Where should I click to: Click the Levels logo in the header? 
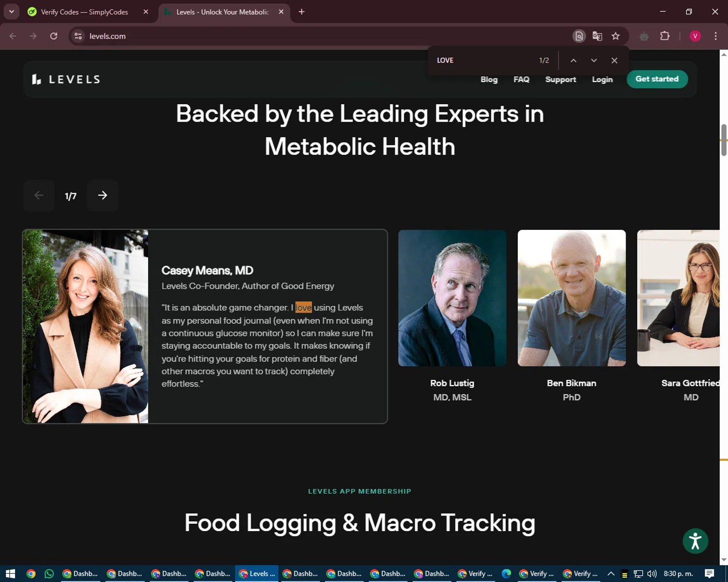pos(66,80)
